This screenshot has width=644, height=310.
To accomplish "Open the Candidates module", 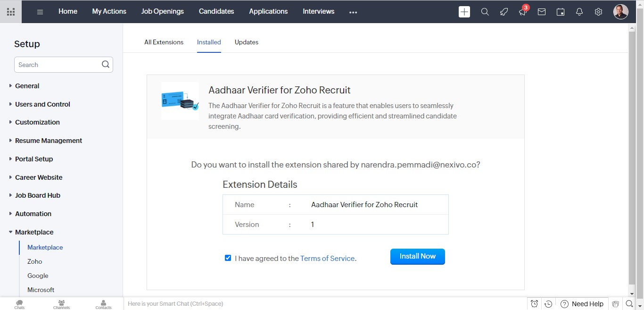I will pyautogui.click(x=216, y=11).
